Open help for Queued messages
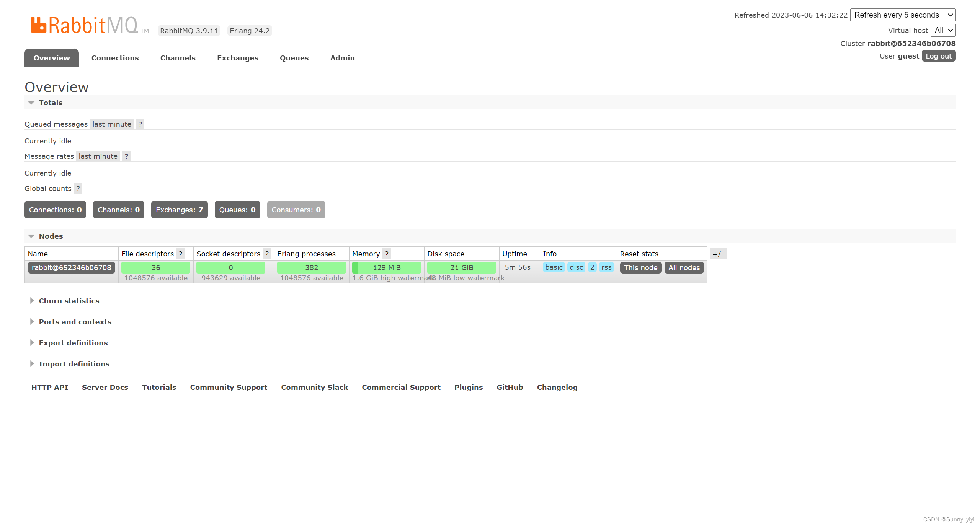 140,124
